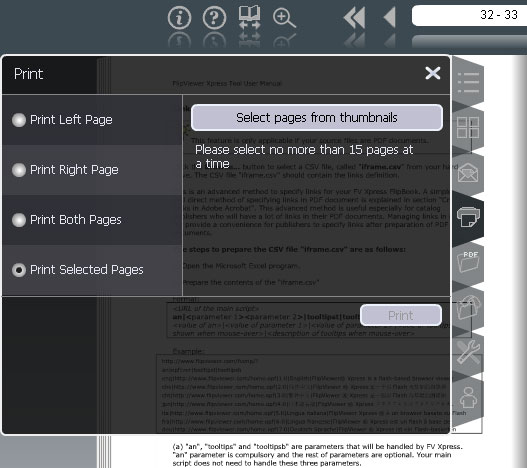Screen dimensions: 527x468
Task: Go to previous page with left arrow
Action: pos(390,17)
